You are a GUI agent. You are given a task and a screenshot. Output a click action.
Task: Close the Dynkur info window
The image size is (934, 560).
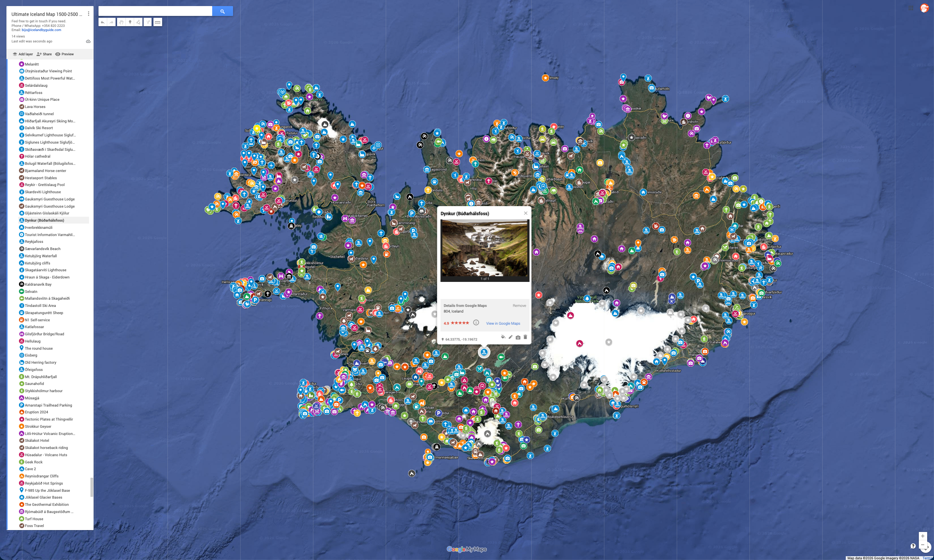tap(526, 213)
